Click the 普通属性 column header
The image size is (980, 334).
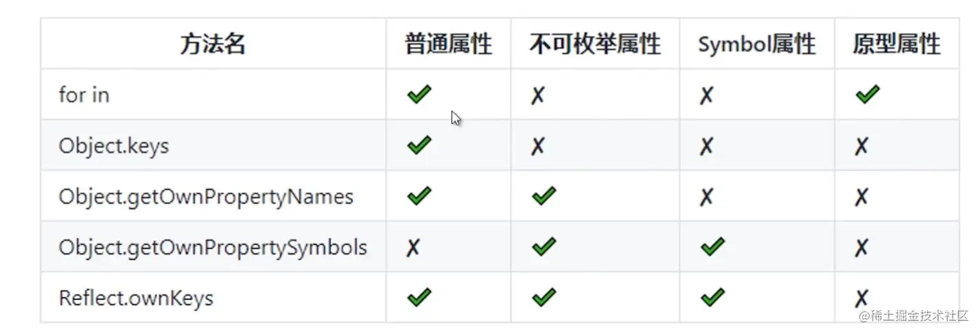pyautogui.click(x=448, y=45)
